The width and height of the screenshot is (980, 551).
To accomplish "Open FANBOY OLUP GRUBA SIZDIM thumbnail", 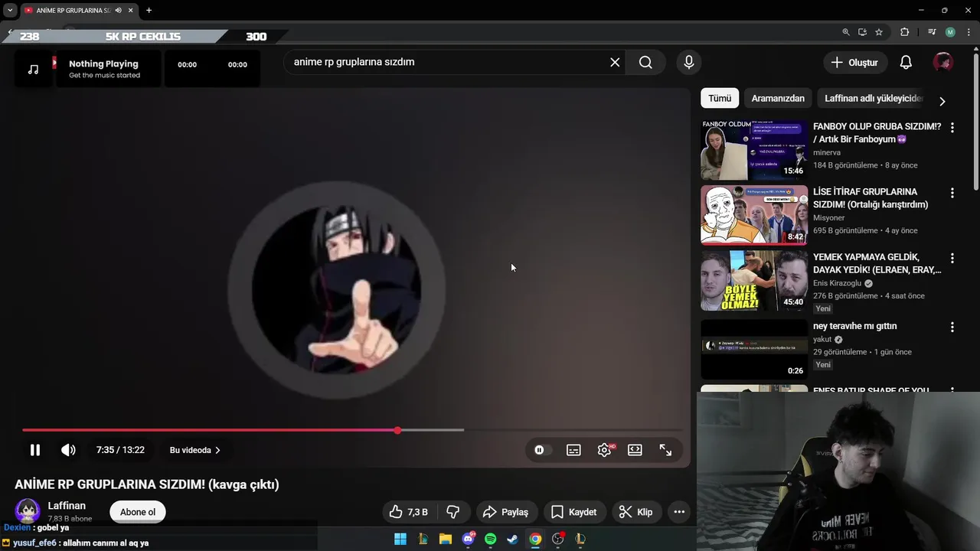I will point(754,150).
